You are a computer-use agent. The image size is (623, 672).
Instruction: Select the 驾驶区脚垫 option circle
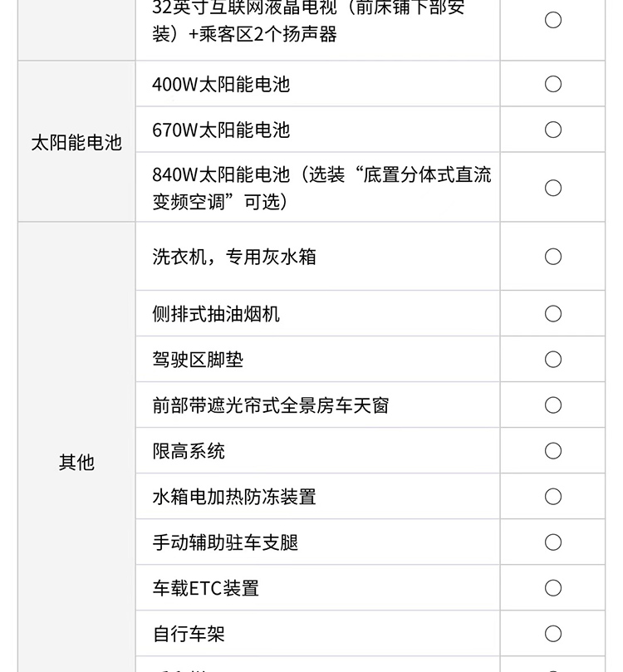tap(553, 360)
